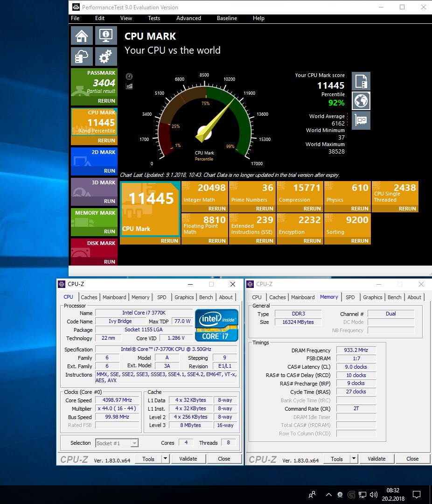Open the File menu in PerformanceTest
Image resolution: width=432 pixels, height=504 pixels.
[x=75, y=18]
